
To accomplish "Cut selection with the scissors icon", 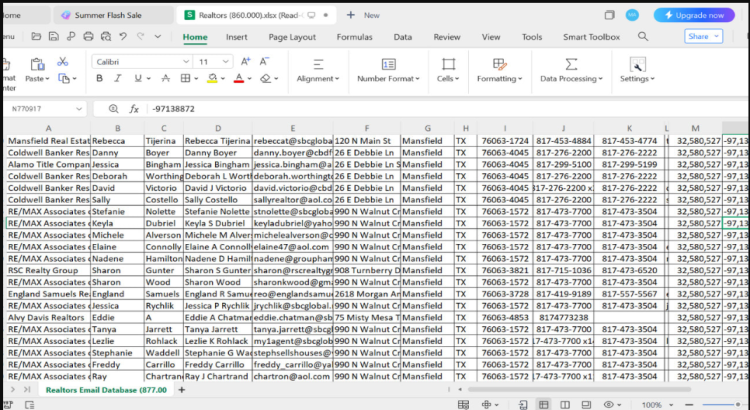I will click(62, 62).
